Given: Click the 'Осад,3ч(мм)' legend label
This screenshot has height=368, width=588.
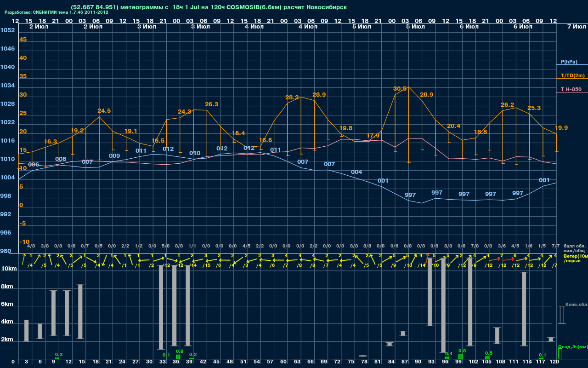Looking at the screenshot, I should 573,347.
